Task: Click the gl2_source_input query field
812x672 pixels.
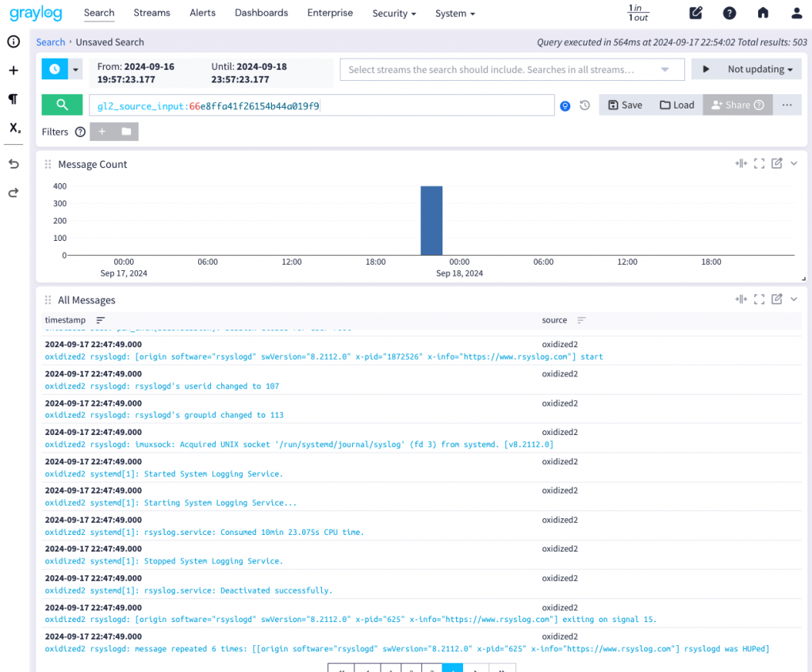Action: click(x=322, y=105)
